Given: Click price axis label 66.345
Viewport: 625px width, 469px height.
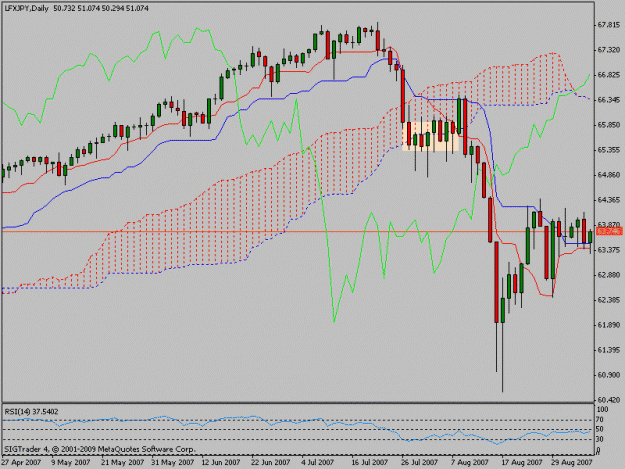Looking at the screenshot, I should click(x=609, y=100).
